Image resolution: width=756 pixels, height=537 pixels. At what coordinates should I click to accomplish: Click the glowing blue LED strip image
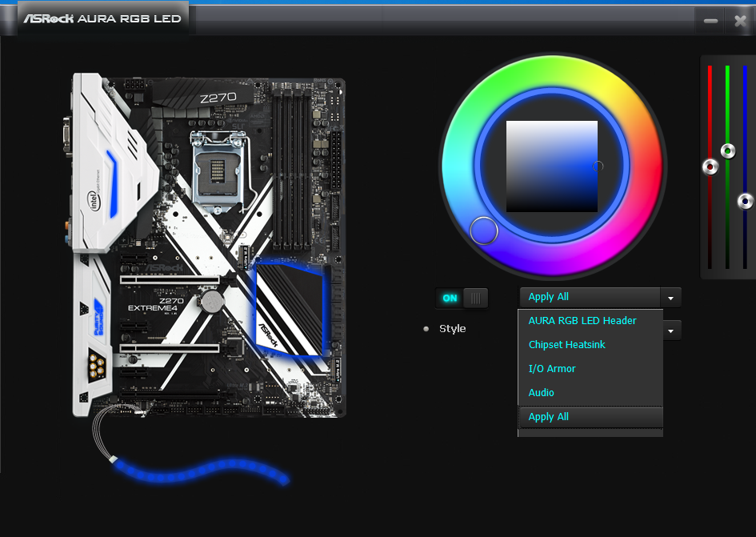202,471
